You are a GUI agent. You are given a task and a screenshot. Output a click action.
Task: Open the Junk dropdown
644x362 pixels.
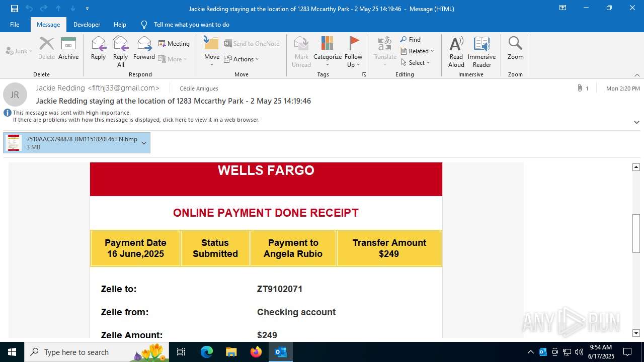pyautogui.click(x=19, y=51)
